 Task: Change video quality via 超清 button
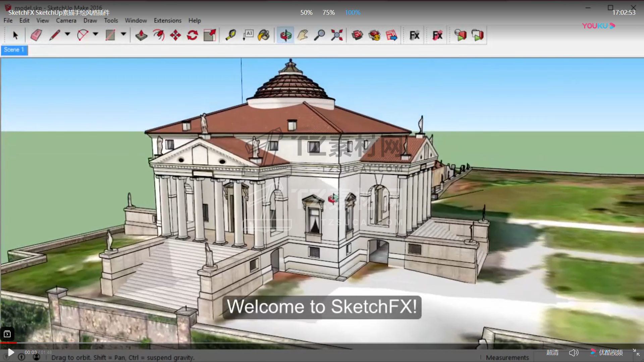tap(552, 353)
